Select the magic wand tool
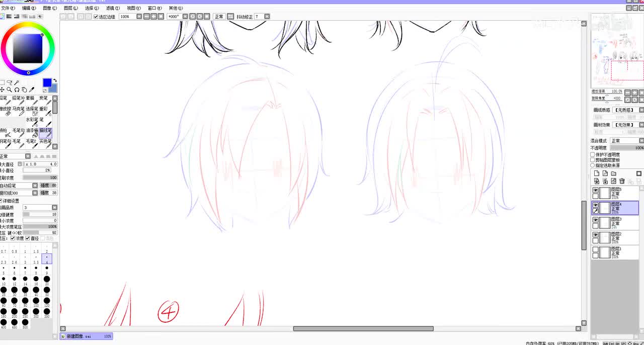This screenshot has height=345, width=644. tap(17, 82)
